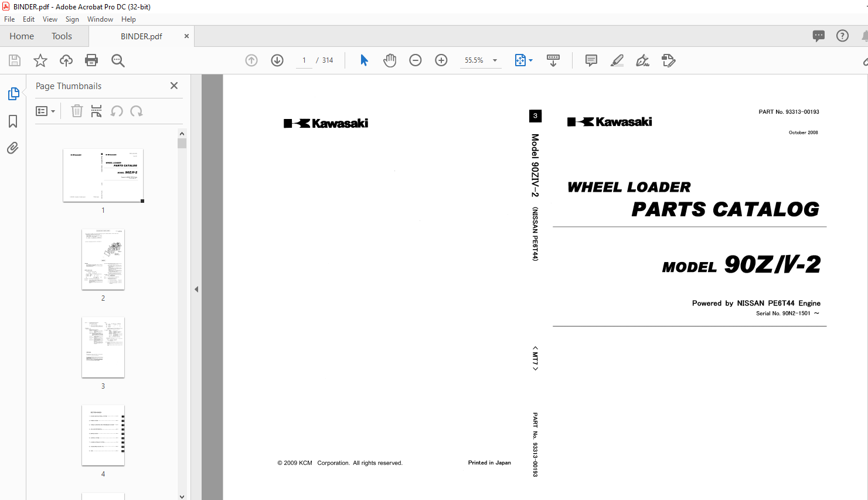Print the document with the printer icon
This screenshot has width=868, height=500.
coord(91,60)
